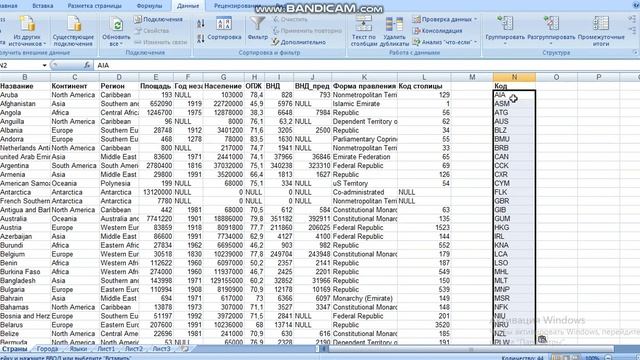Expand the Анализ "что-если" dropdown arrow
This screenshot has width=640, height=360.
(476, 42)
